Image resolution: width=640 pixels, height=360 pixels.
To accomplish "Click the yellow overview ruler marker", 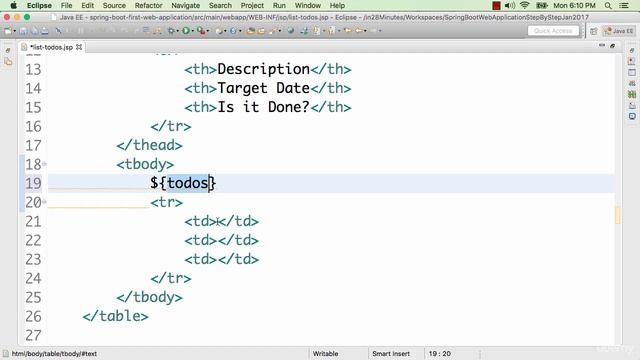I will click(618, 215).
